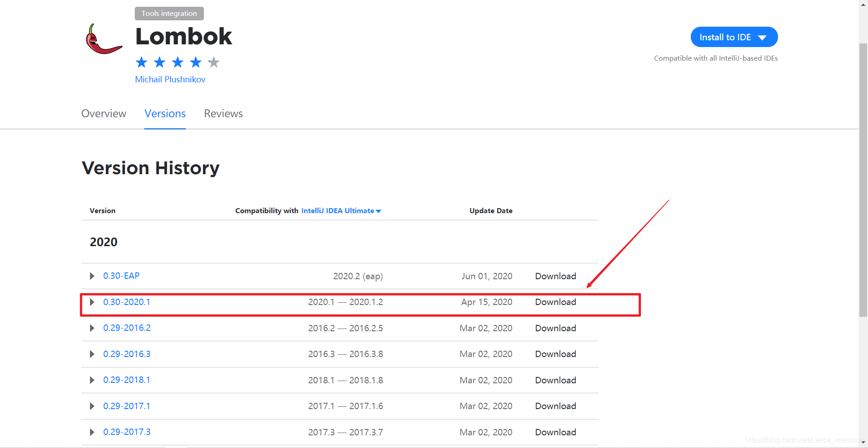Download the 0.29-2017.3 version
The width and height of the screenshot is (868, 448).
click(556, 432)
